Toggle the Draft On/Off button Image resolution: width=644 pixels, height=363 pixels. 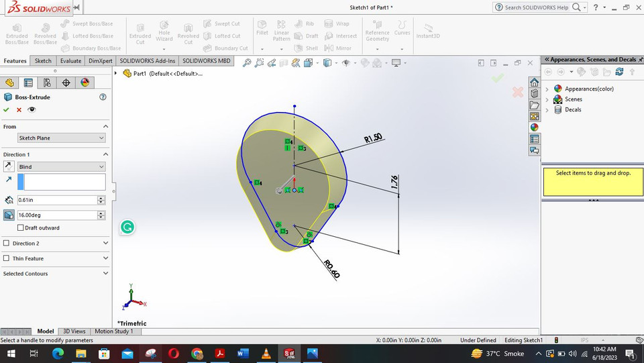coord(9,215)
